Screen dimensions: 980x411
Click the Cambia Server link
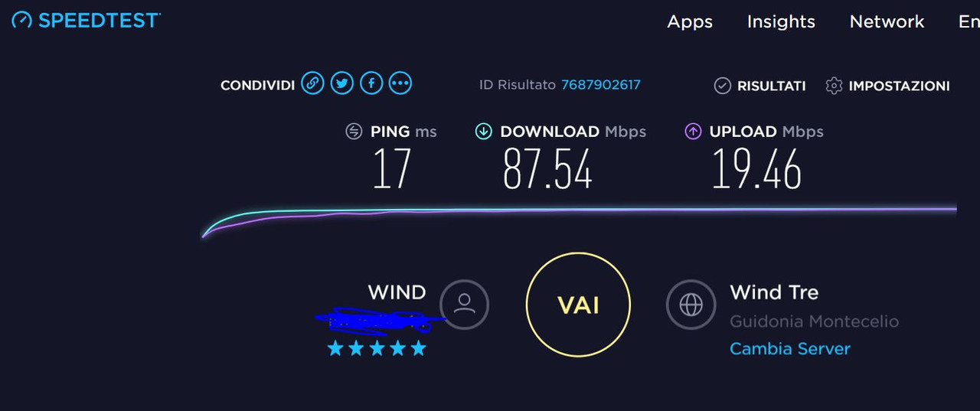click(x=790, y=349)
